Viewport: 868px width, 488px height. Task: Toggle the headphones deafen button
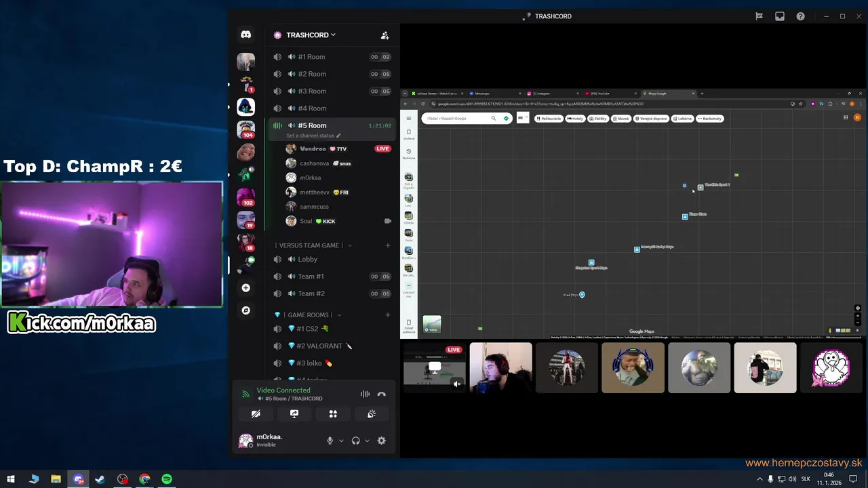355,441
